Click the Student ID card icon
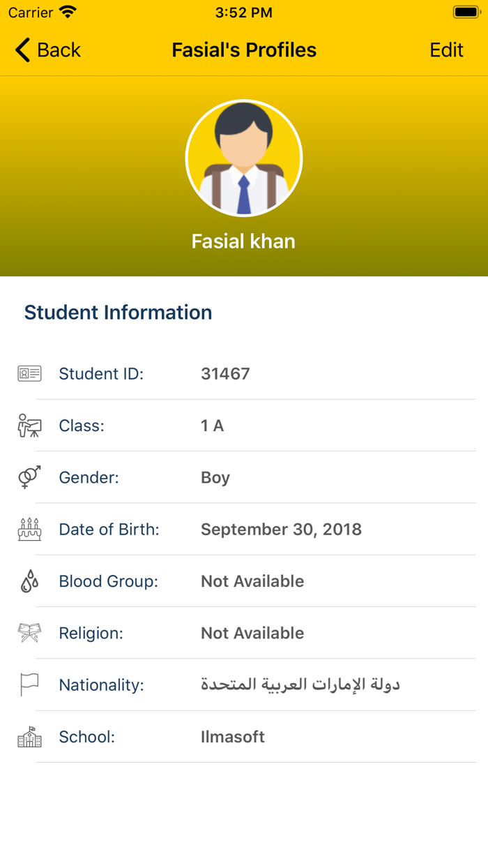488x868 pixels. [29, 373]
